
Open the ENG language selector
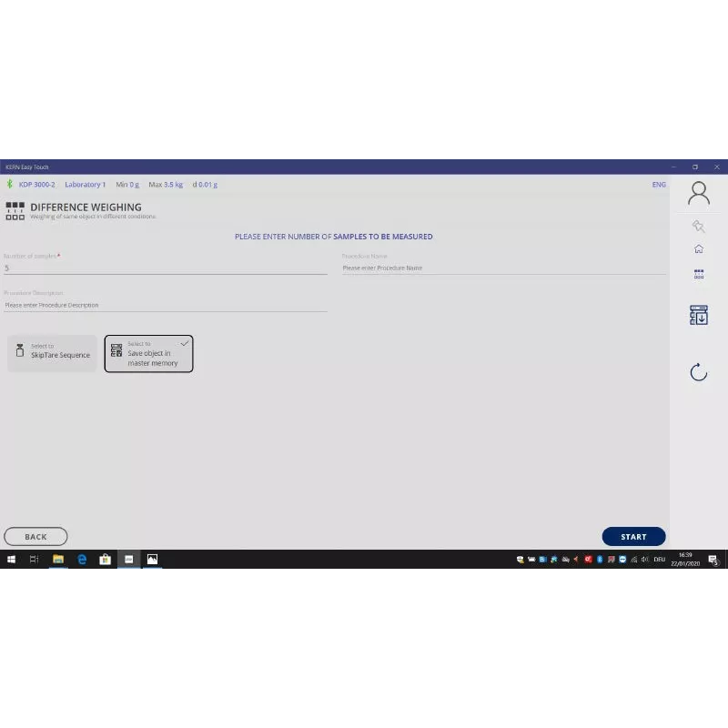click(659, 185)
